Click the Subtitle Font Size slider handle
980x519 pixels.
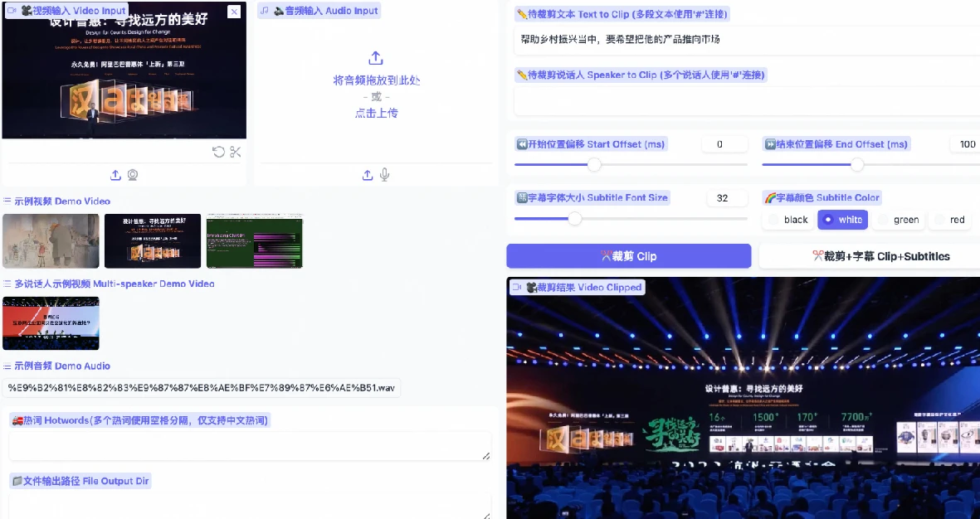coord(574,219)
